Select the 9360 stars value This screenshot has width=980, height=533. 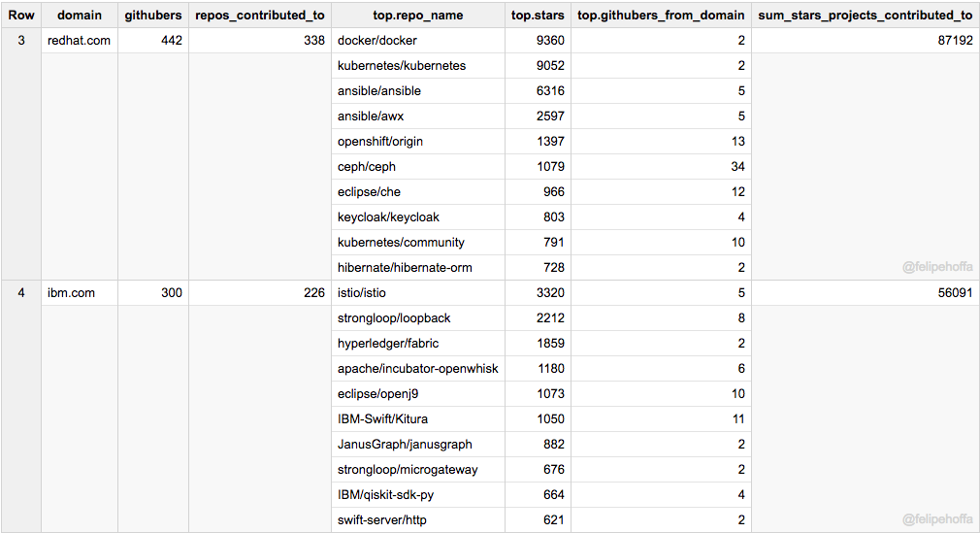[550, 41]
